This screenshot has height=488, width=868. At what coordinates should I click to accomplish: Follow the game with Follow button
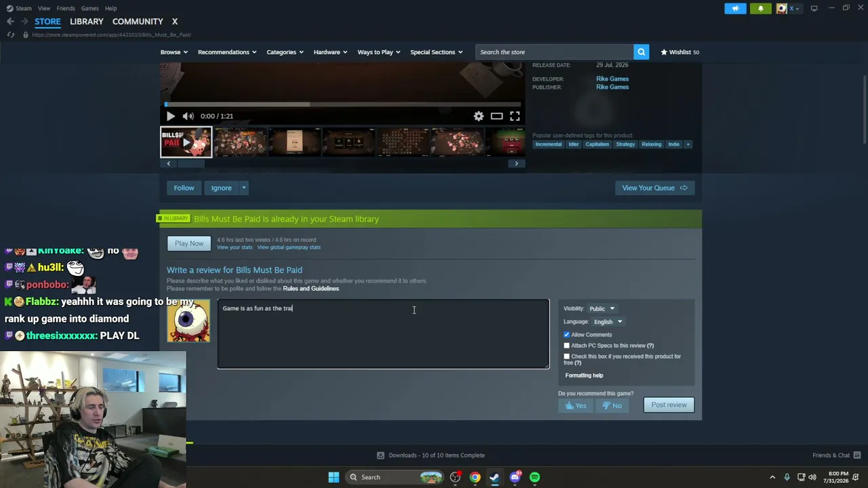click(x=184, y=188)
